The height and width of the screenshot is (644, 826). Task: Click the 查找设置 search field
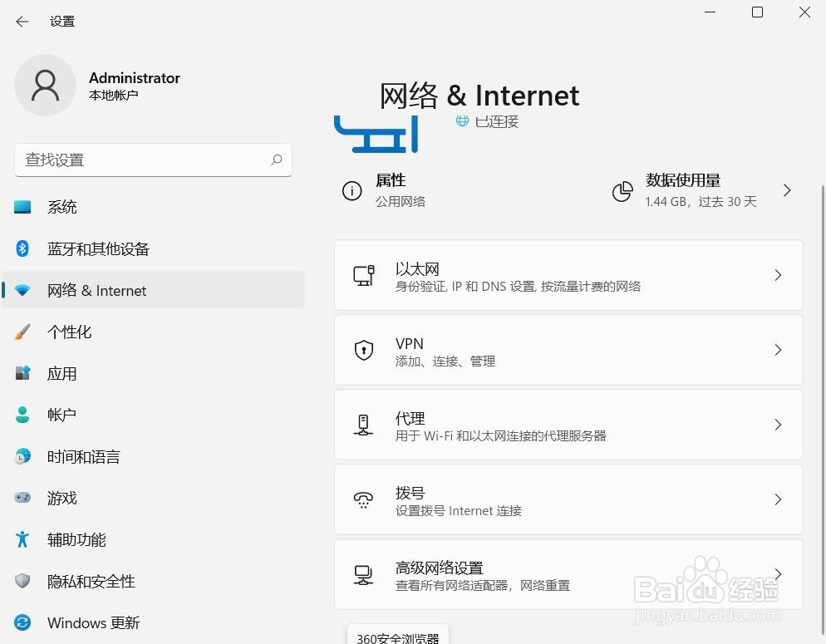153,160
